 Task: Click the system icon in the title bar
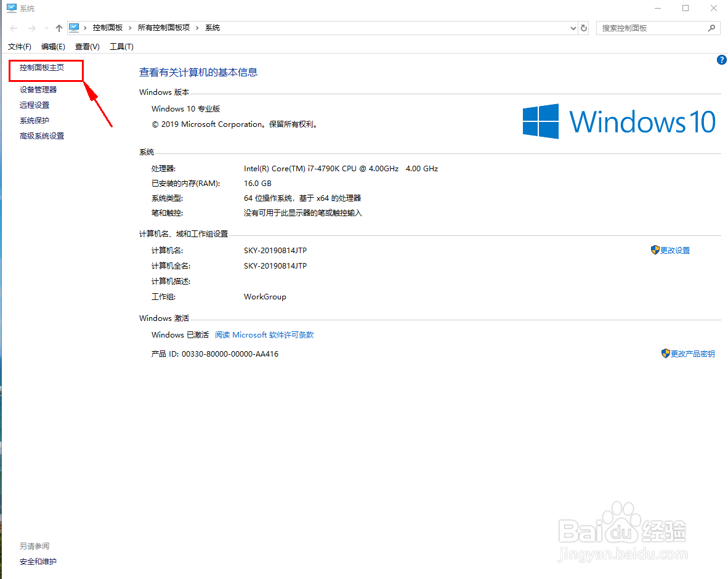12,9
